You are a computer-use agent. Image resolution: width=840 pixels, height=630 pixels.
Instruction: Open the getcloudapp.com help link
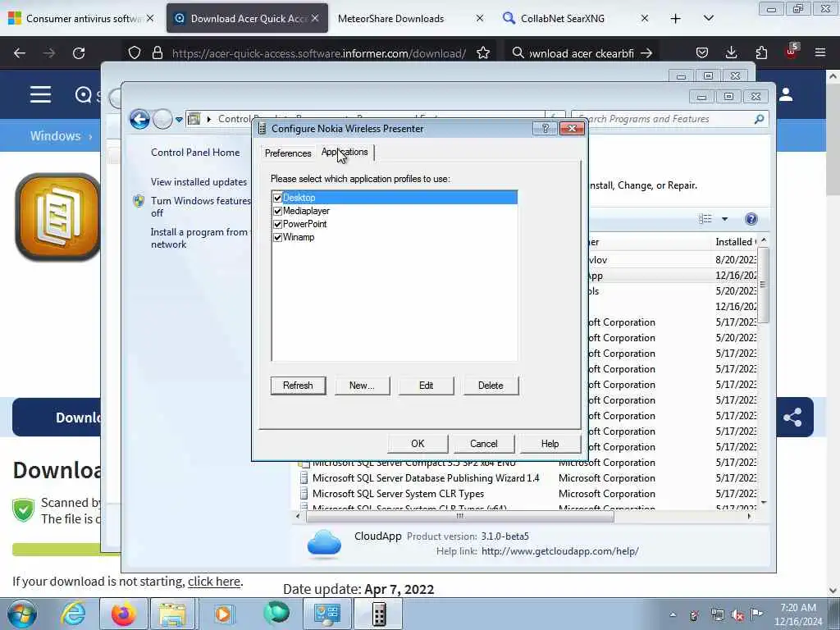point(559,551)
